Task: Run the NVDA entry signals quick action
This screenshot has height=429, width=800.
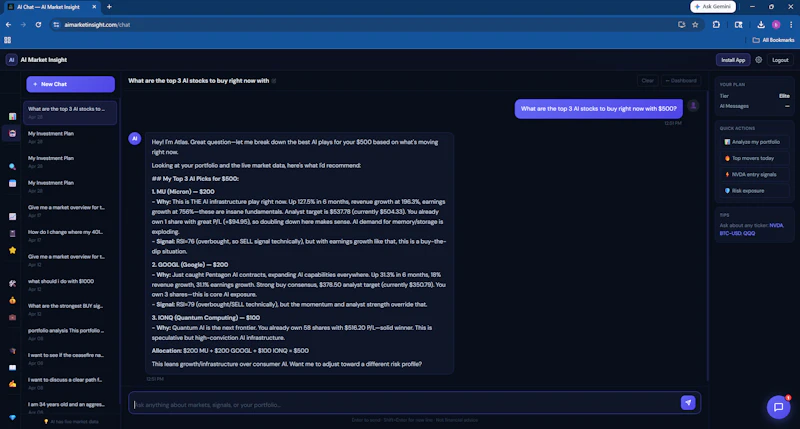Action: pos(754,174)
